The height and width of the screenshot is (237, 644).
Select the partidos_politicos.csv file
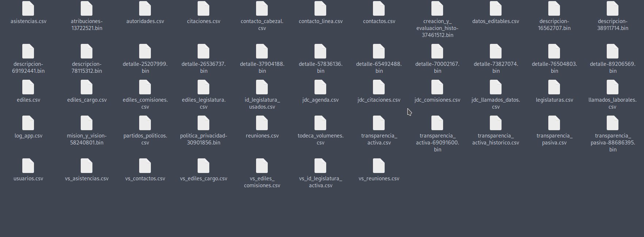pyautogui.click(x=145, y=123)
